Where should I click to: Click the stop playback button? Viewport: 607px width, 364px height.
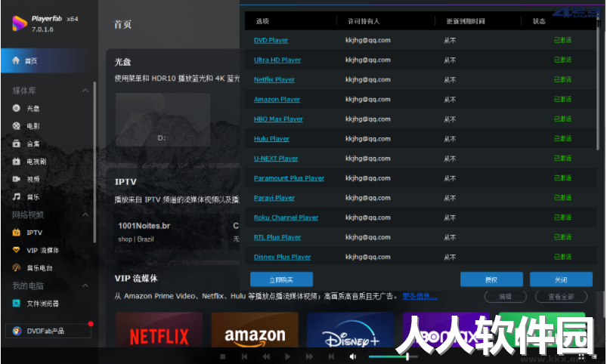point(222,356)
